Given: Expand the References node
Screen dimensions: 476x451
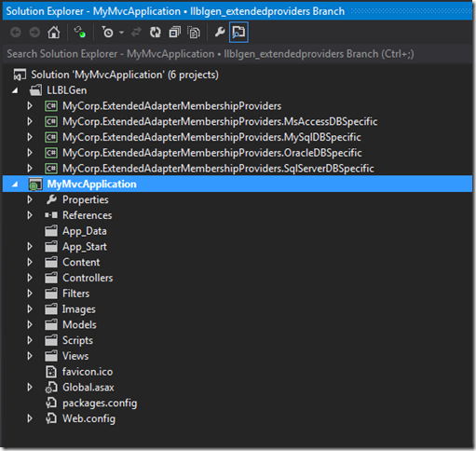Looking at the screenshot, I should click(30, 215).
